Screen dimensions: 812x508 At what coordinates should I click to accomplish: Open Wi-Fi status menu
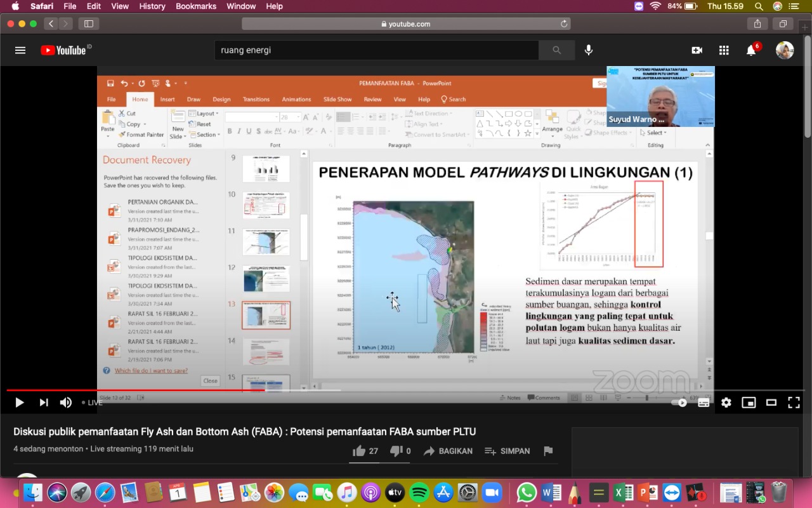pyautogui.click(x=655, y=6)
